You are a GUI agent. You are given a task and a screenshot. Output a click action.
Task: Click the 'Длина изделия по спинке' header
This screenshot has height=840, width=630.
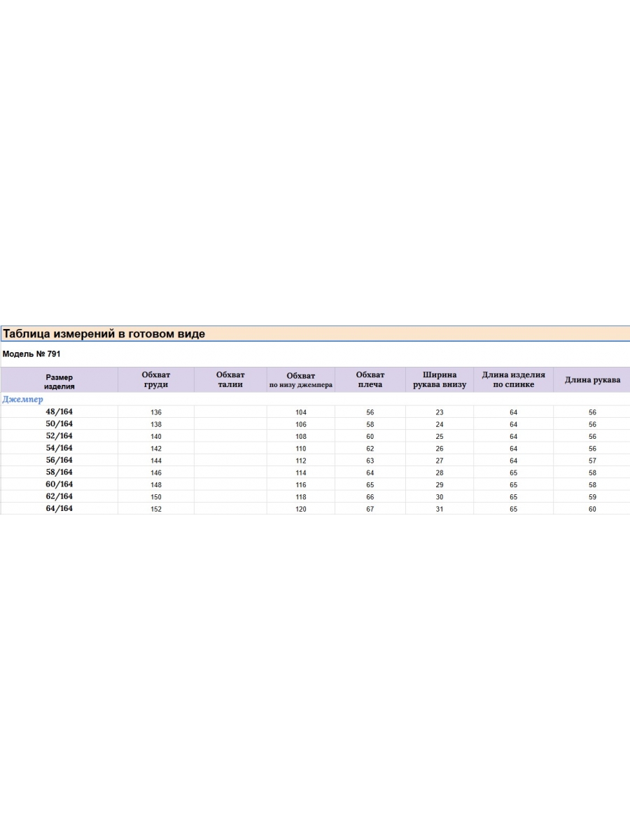pyautogui.click(x=513, y=380)
